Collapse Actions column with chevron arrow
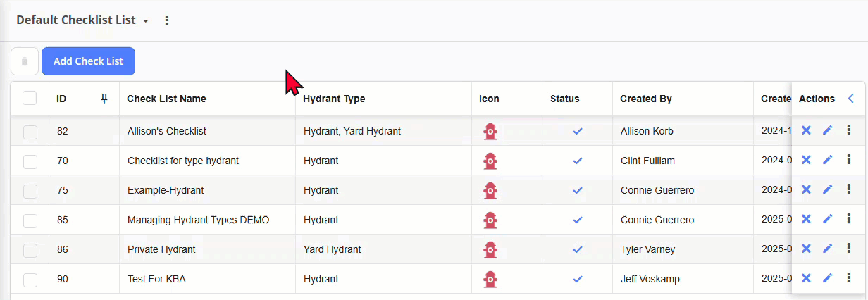This screenshot has width=868, height=300. (x=850, y=99)
